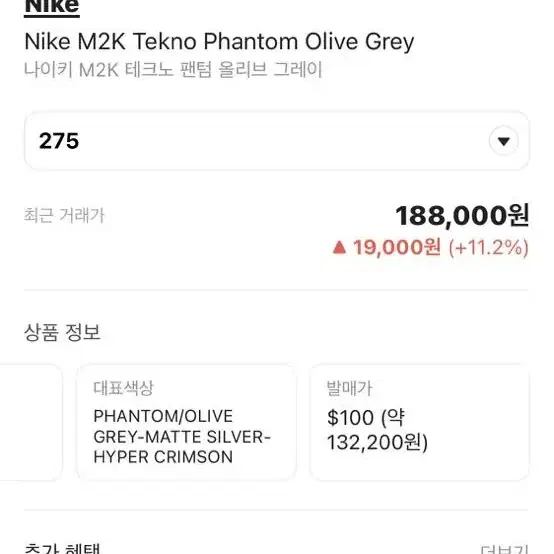
Task: Tap the +11.2% change percentage
Action: [488, 247]
